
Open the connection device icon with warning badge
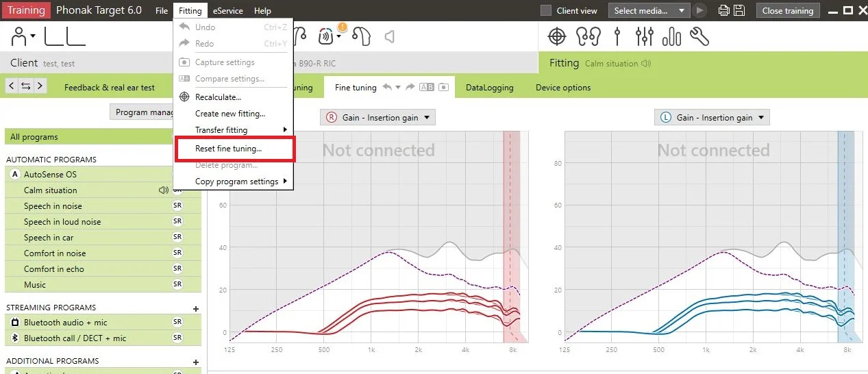327,36
